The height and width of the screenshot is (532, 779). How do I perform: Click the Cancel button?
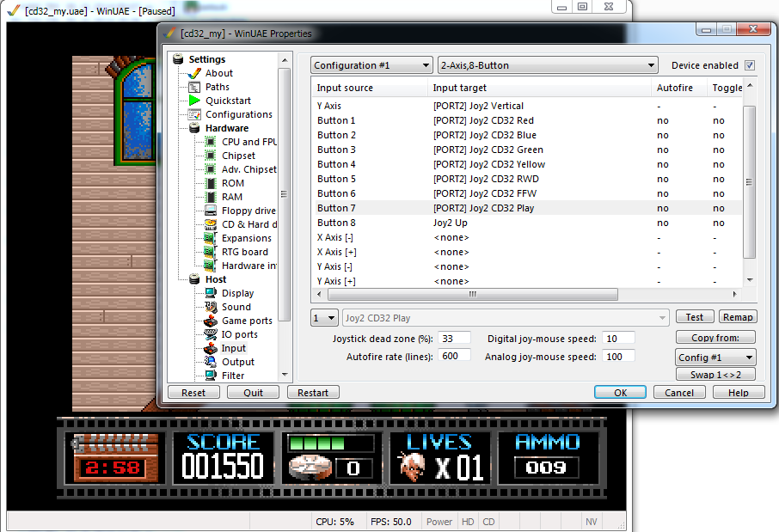coord(679,393)
